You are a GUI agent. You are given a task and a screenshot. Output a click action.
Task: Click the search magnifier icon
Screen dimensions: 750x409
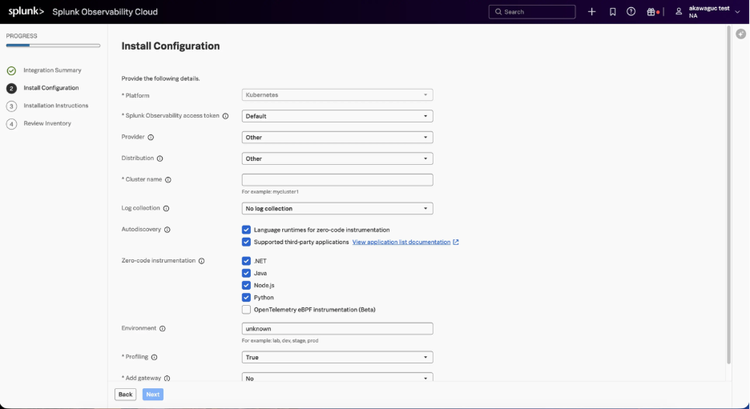click(x=498, y=12)
